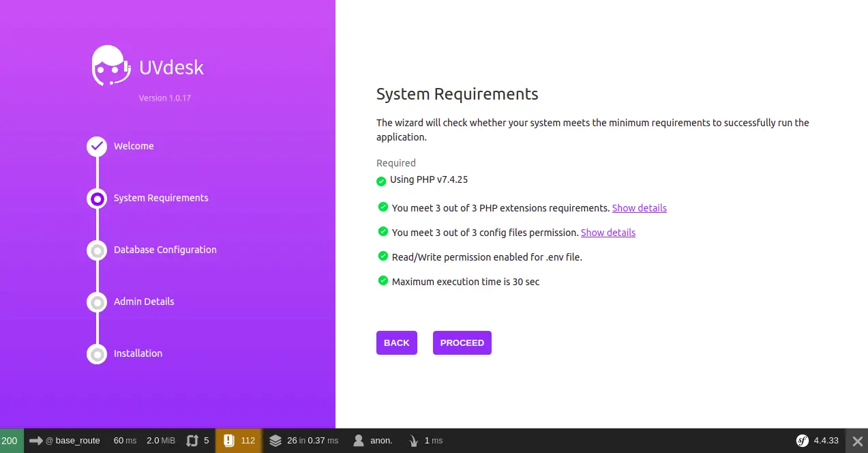868x453 pixels.
Task: Open the 60 ms performance panel
Action: tap(125, 441)
